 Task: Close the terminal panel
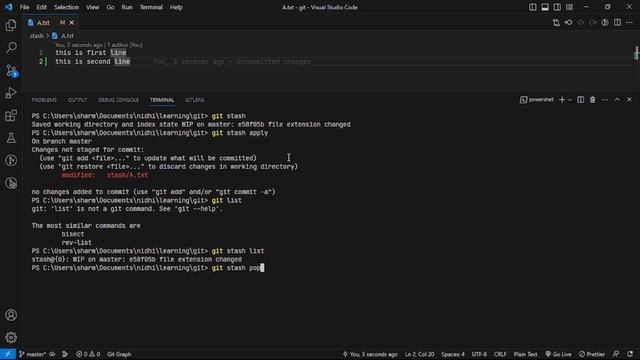[629, 100]
